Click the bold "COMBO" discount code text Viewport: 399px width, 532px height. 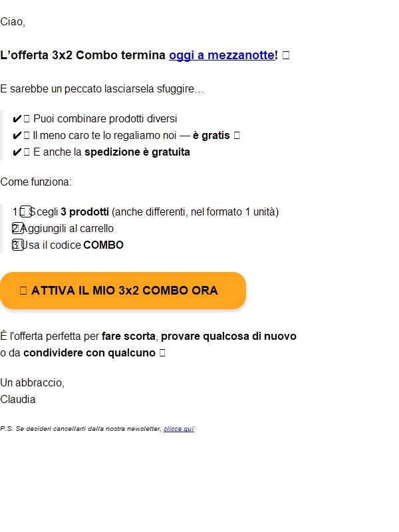pos(103,245)
